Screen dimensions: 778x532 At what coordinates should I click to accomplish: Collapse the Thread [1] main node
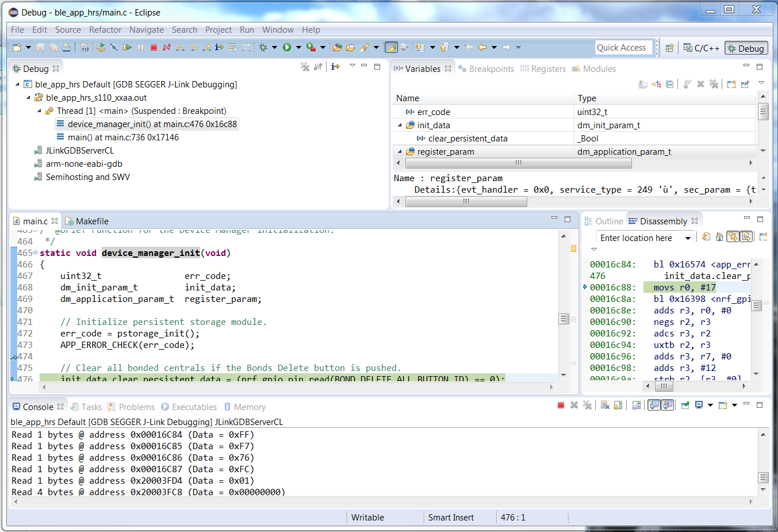click(39, 111)
